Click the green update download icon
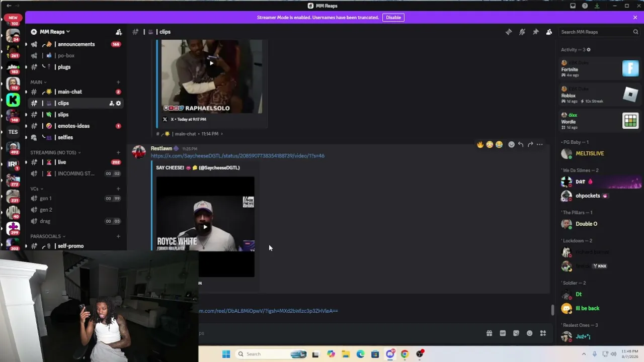The image size is (644, 362). (x=597, y=6)
